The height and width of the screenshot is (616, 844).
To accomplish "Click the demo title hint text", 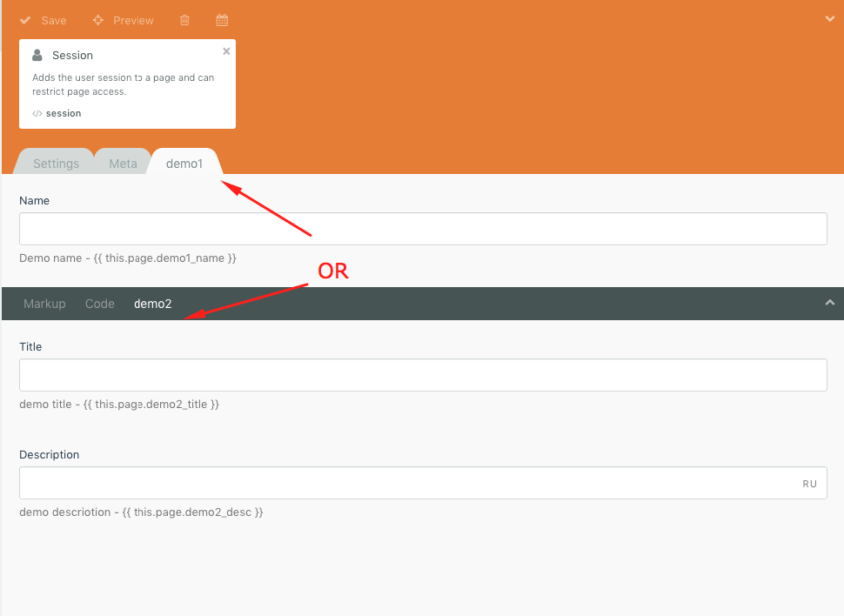I will [x=119, y=405].
